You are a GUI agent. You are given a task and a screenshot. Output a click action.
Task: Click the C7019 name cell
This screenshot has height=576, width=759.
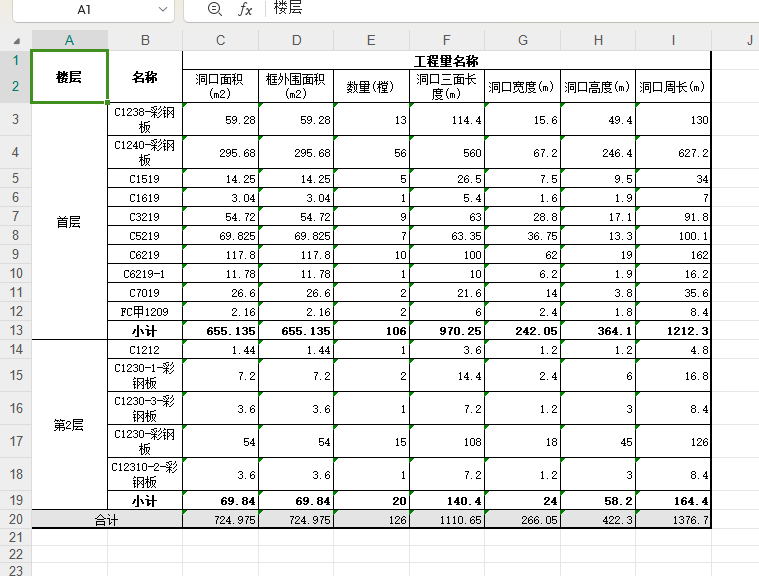145,292
